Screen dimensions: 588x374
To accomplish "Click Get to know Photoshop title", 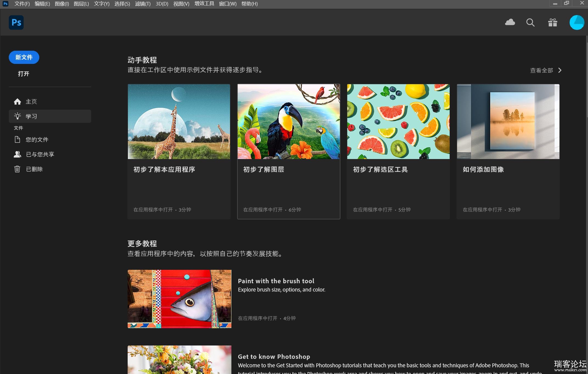I will pyautogui.click(x=274, y=357).
